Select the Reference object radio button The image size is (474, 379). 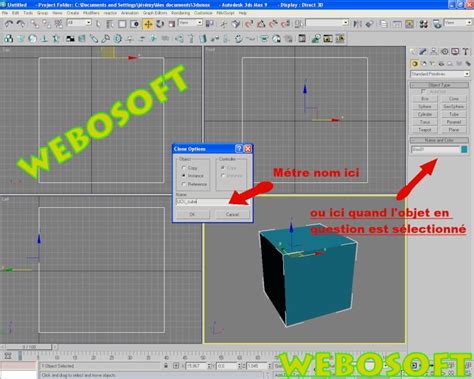click(x=184, y=184)
